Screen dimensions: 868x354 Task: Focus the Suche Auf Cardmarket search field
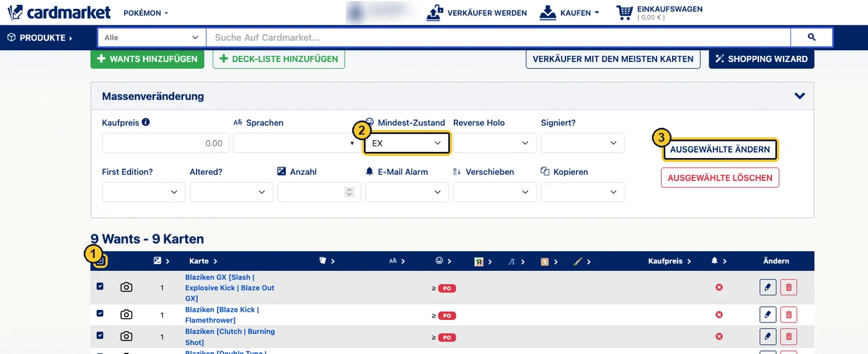[498, 38]
